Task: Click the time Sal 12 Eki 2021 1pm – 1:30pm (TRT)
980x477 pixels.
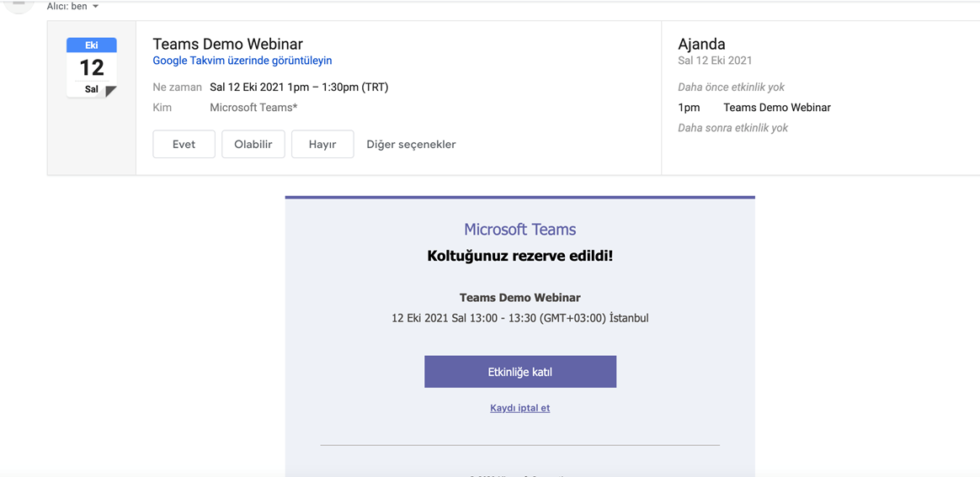Action: pos(300,87)
